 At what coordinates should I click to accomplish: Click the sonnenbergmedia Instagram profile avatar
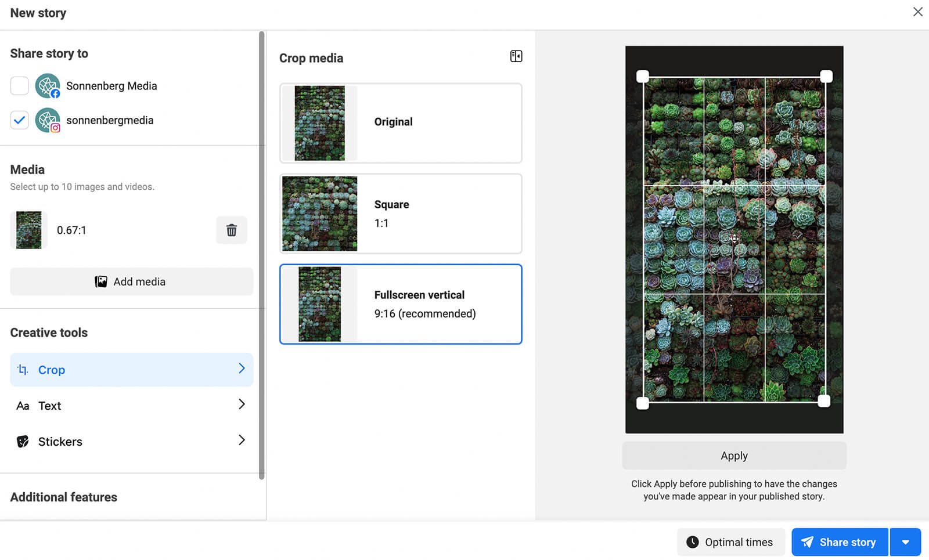coord(48,120)
